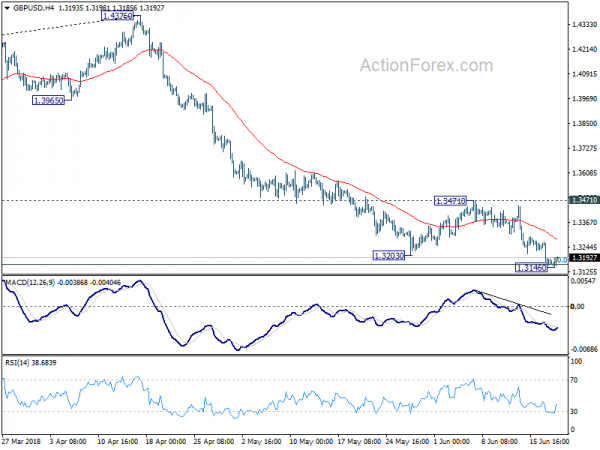Image resolution: width=600 pixels, height=450 pixels.
Task: Click the 1.33670 price axis value
Action: [x=584, y=222]
